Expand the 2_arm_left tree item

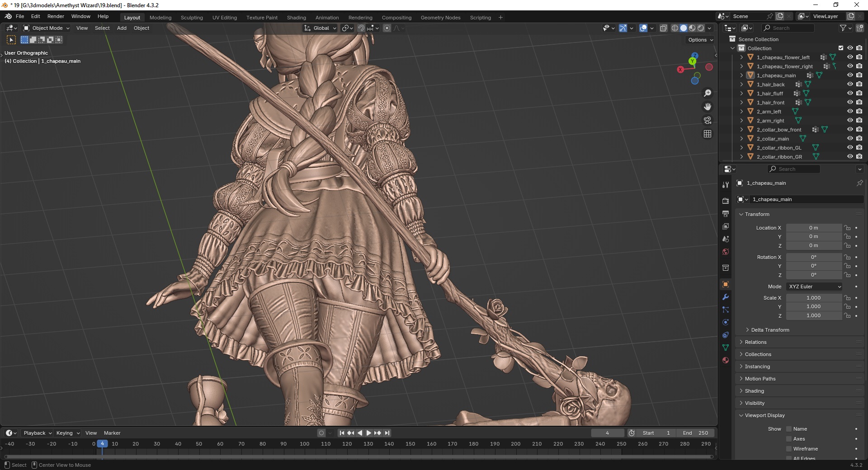pos(741,112)
